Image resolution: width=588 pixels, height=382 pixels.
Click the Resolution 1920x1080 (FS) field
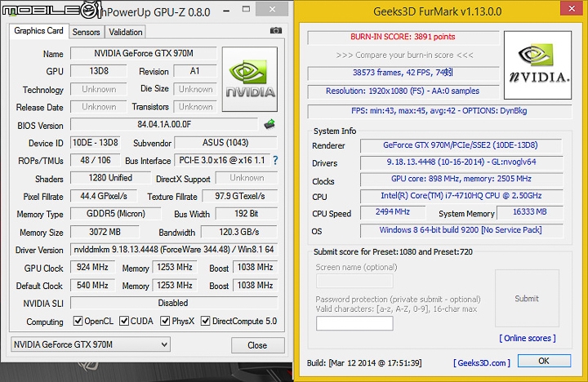pos(403,91)
